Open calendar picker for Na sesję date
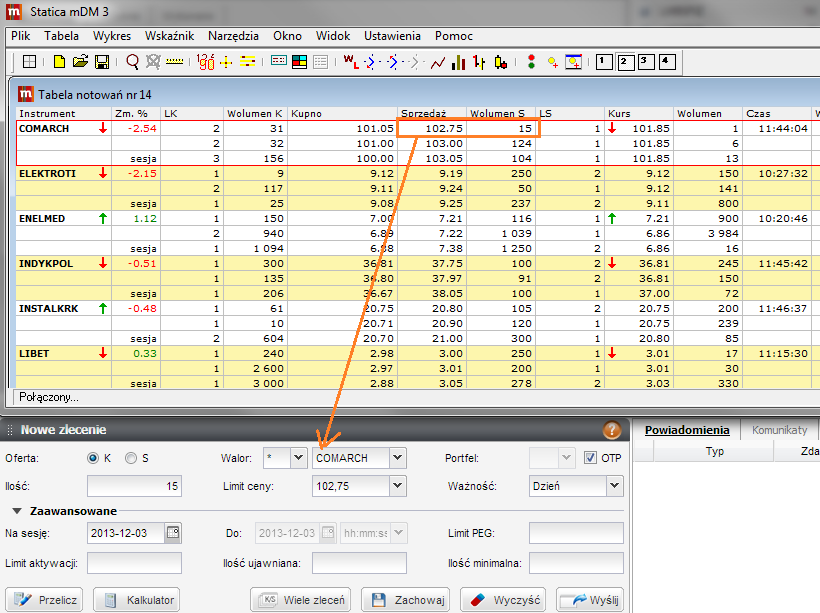 tap(173, 533)
